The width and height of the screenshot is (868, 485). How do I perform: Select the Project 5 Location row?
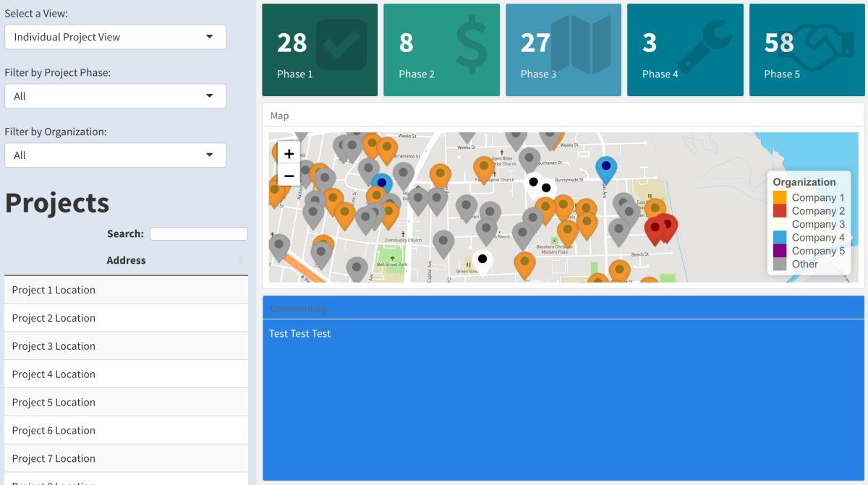[x=126, y=403]
